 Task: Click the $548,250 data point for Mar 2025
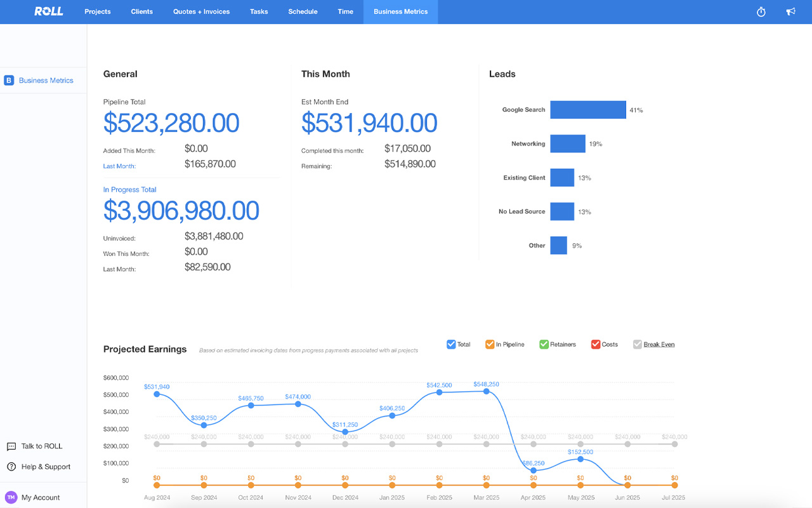click(487, 391)
